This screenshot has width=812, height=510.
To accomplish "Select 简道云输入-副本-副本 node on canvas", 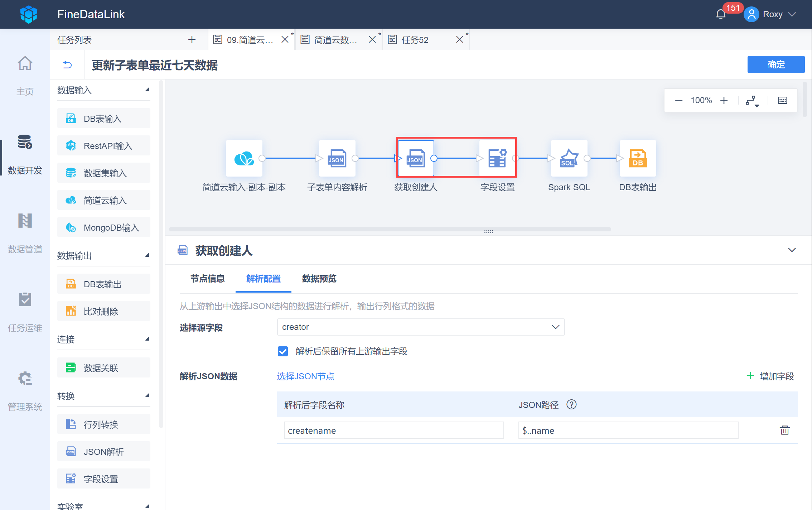I will pyautogui.click(x=244, y=158).
